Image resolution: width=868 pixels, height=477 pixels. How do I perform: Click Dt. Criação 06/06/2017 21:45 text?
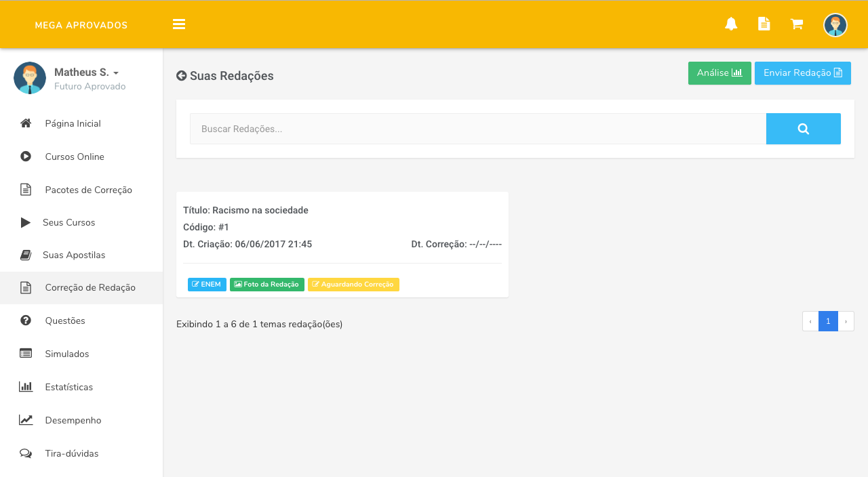point(248,244)
